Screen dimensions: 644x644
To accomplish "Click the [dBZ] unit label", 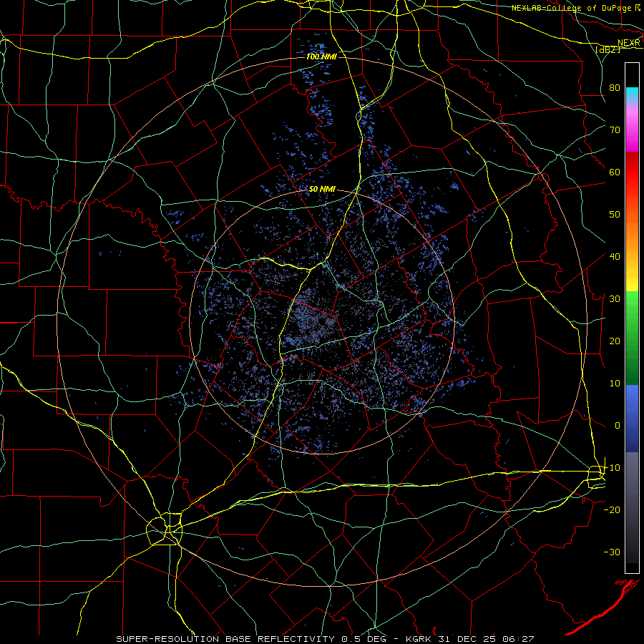I will 608,49.
